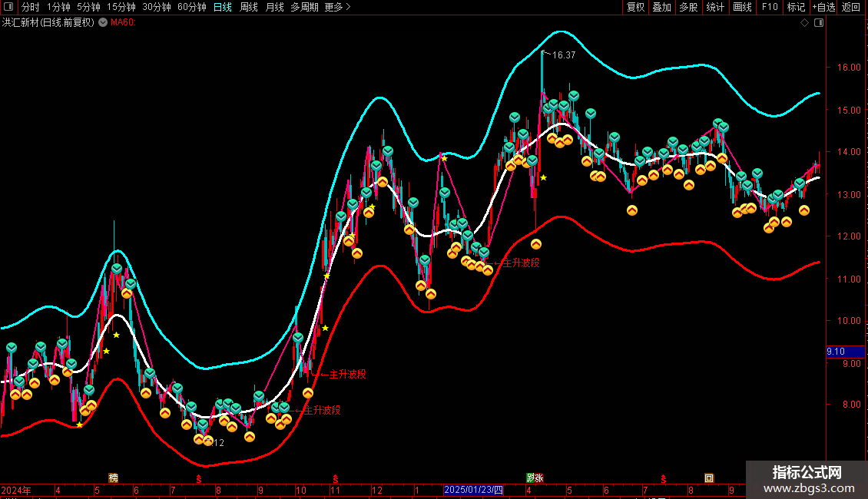Click the green 跌 marker on the timeline
The height and width of the screenshot is (499, 868).
[x=530, y=478]
